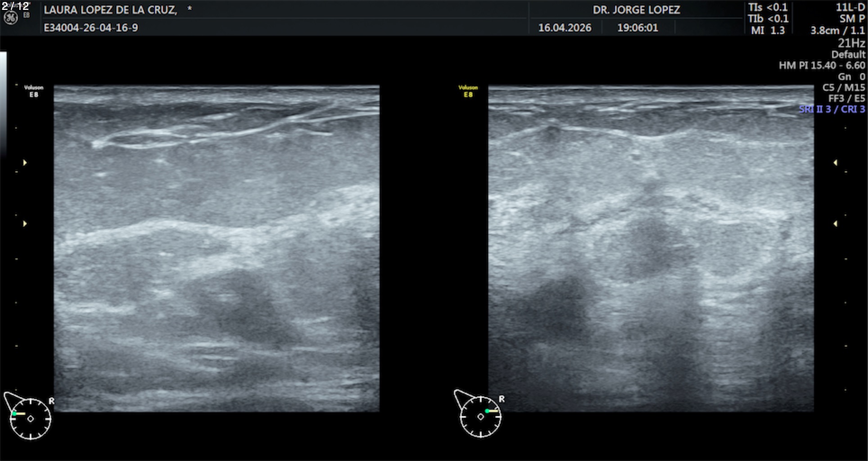Select the white Voluson E8 left panel label
868x461 pixels.
[x=34, y=91]
